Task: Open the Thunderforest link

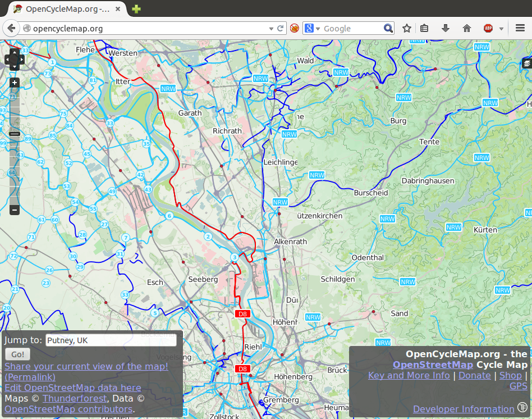Action: (75, 398)
